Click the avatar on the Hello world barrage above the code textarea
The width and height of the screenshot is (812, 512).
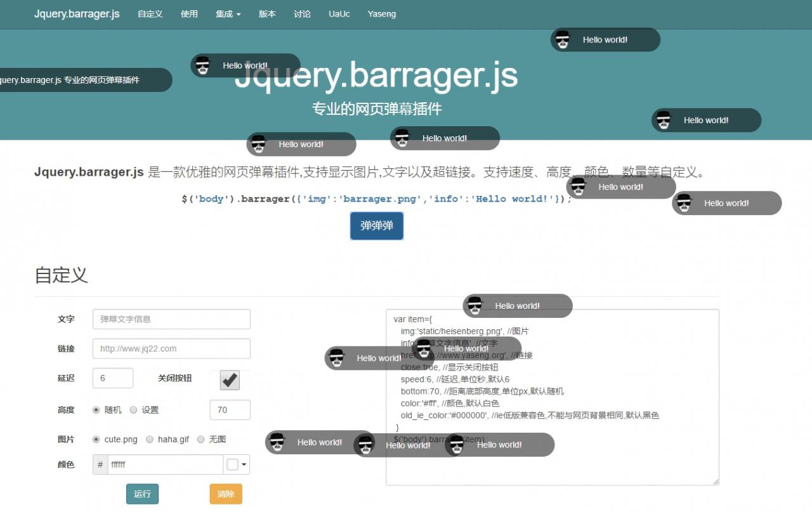(x=474, y=305)
